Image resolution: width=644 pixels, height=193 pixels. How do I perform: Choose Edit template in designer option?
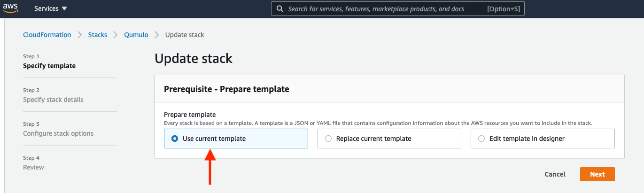(543, 139)
